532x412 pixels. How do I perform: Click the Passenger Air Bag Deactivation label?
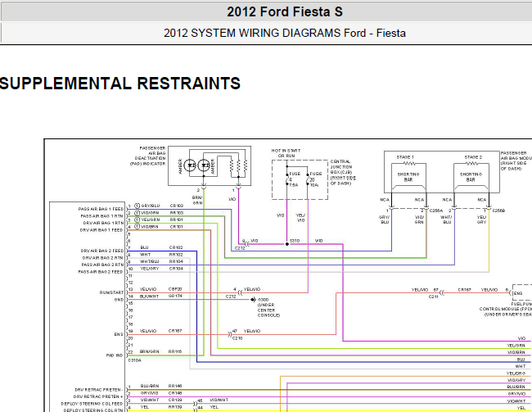[155, 156]
